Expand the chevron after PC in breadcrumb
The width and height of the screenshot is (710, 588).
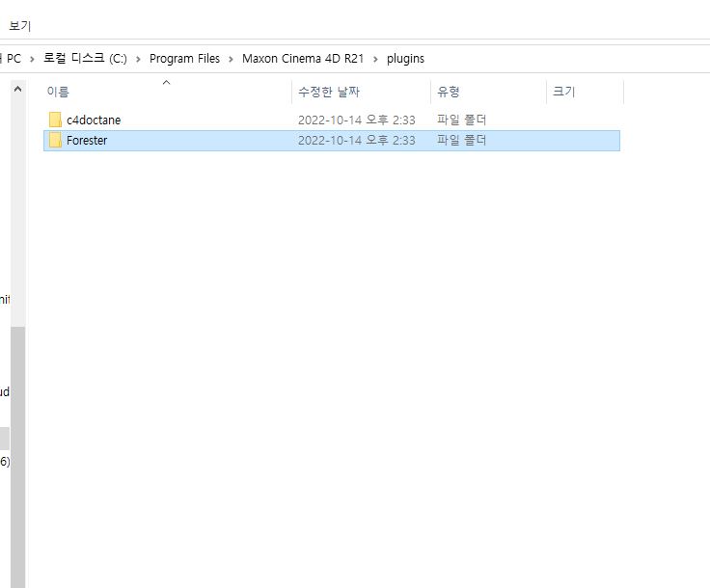point(33,59)
